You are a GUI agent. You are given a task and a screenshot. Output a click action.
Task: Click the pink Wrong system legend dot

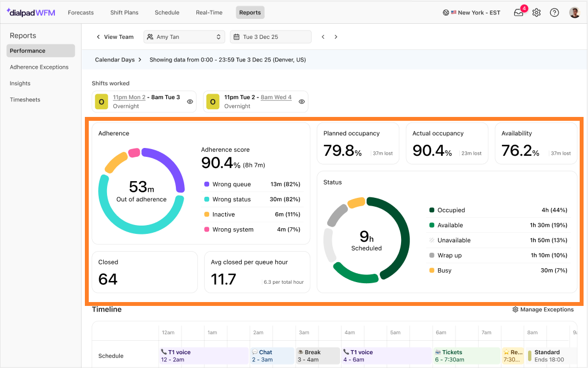tap(206, 229)
